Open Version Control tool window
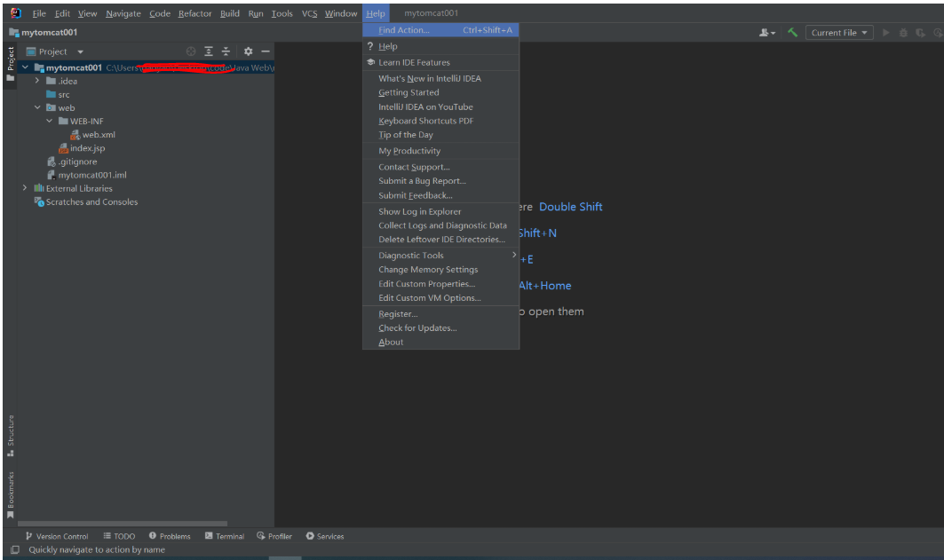Viewport: 944px width, 560px height. [57, 536]
